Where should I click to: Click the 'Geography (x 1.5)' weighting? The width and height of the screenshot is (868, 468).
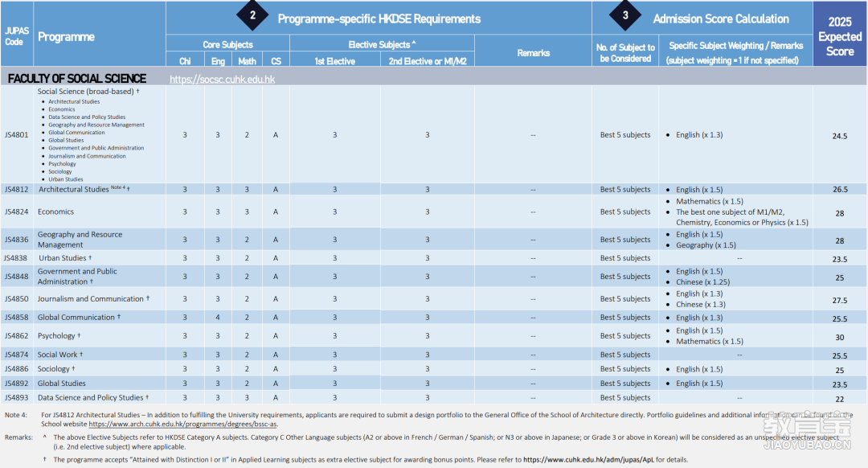coord(706,245)
